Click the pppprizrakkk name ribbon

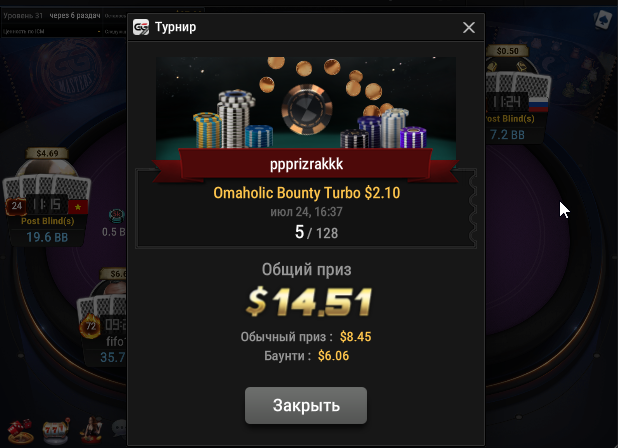[306, 164]
